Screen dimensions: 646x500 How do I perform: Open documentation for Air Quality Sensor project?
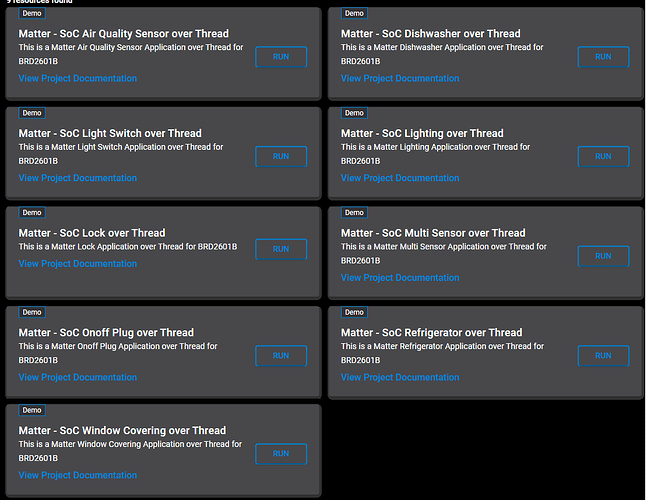tap(78, 78)
